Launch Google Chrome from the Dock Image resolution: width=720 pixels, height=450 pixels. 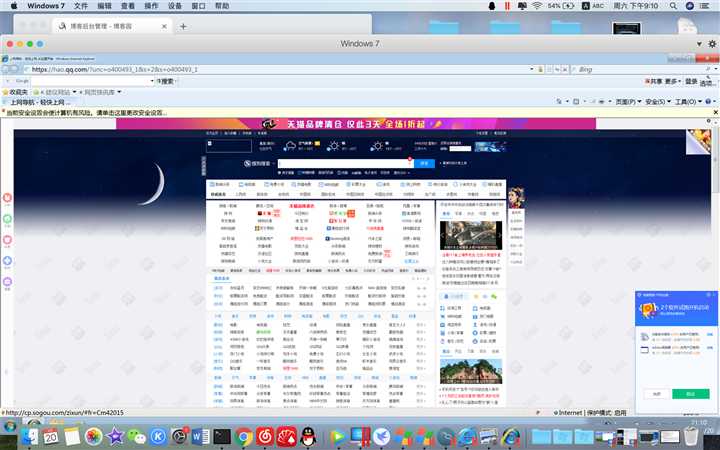click(243, 436)
